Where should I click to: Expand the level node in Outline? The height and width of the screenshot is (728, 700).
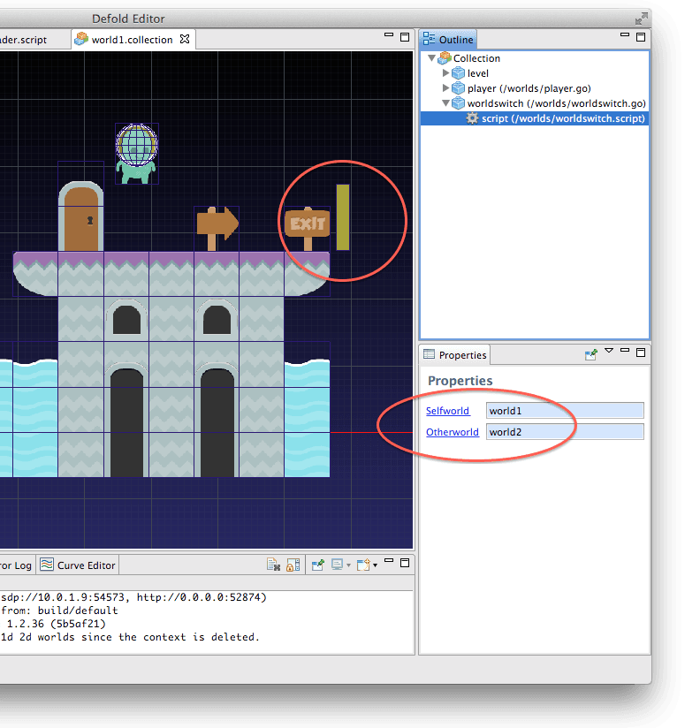click(x=446, y=73)
